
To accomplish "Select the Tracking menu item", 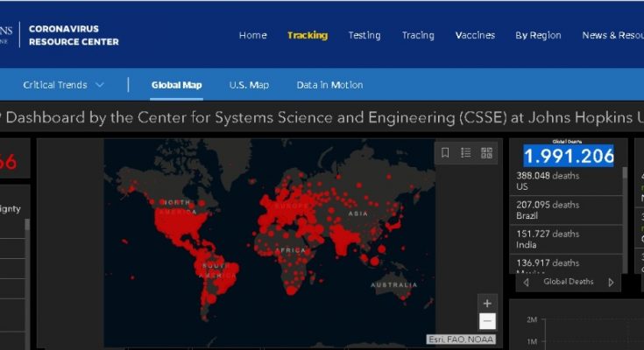I will 308,35.
